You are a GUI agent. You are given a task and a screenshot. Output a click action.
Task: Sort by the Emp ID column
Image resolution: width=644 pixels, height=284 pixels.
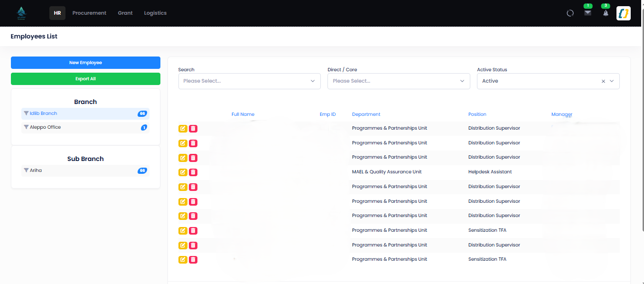(328, 114)
